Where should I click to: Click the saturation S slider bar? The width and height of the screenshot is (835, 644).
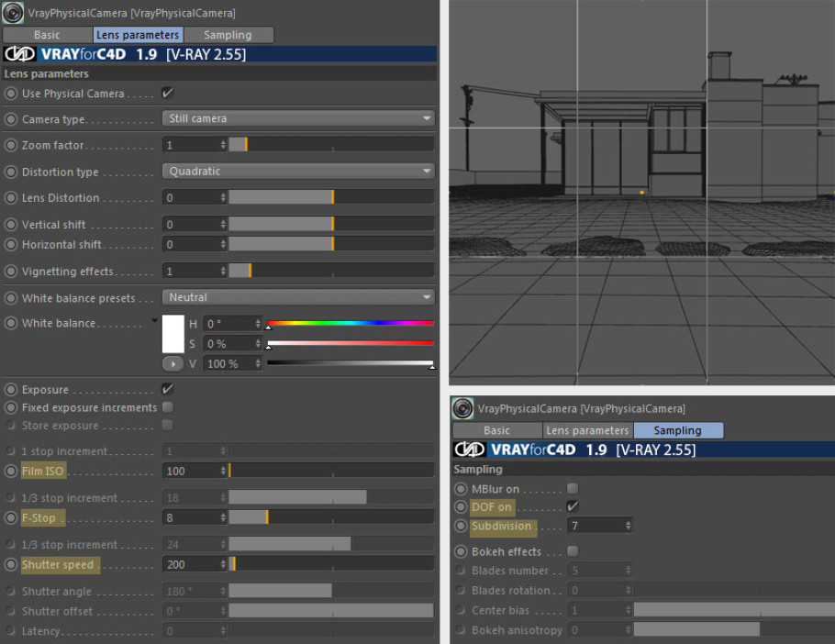pyautogui.click(x=351, y=343)
